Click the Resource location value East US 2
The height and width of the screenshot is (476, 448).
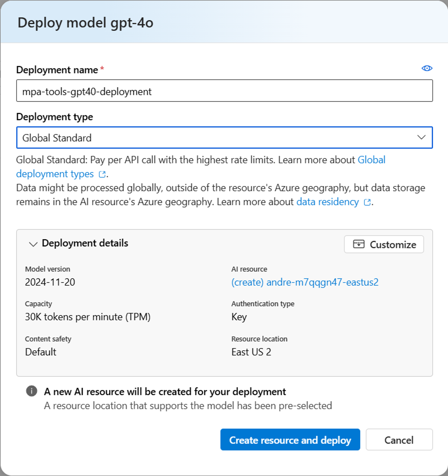251,352
